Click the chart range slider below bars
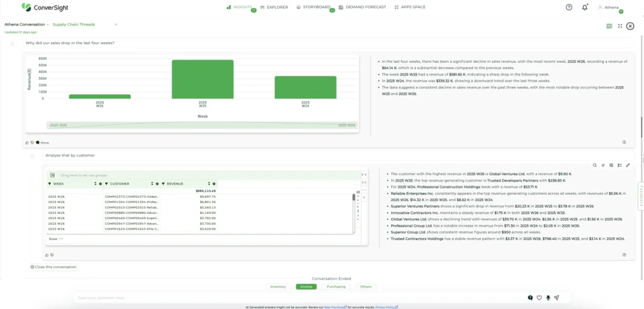The height and width of the screenshot is (309, 644). point(202,125)
